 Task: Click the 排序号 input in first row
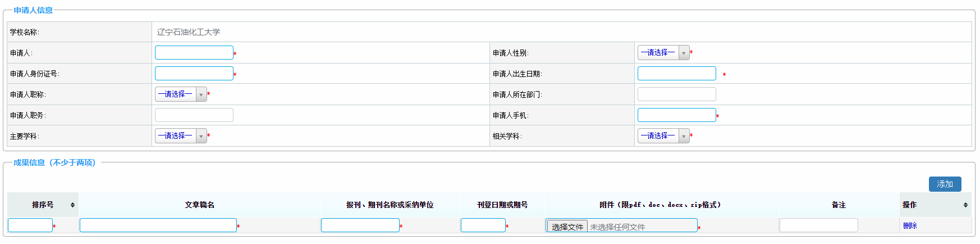point(30,225)
